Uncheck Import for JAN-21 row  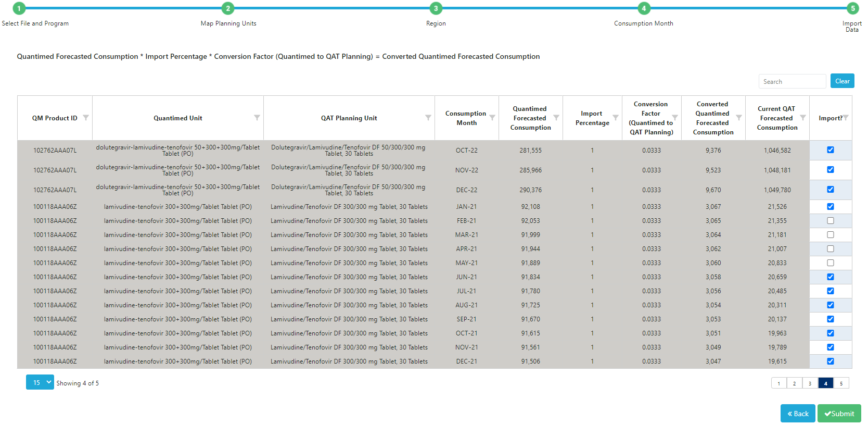831,207
